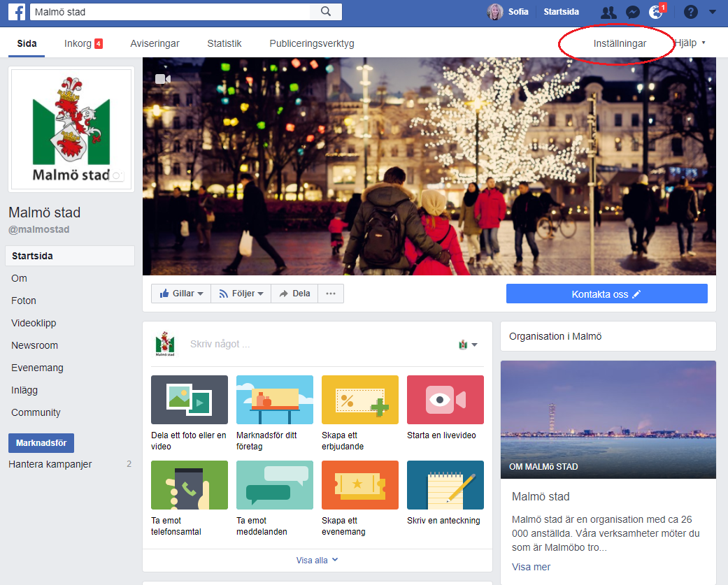Open 'Marknadsför ditt företag' tile icon
The height and width of the screenshot is (585, 728).
pos(275,399)
